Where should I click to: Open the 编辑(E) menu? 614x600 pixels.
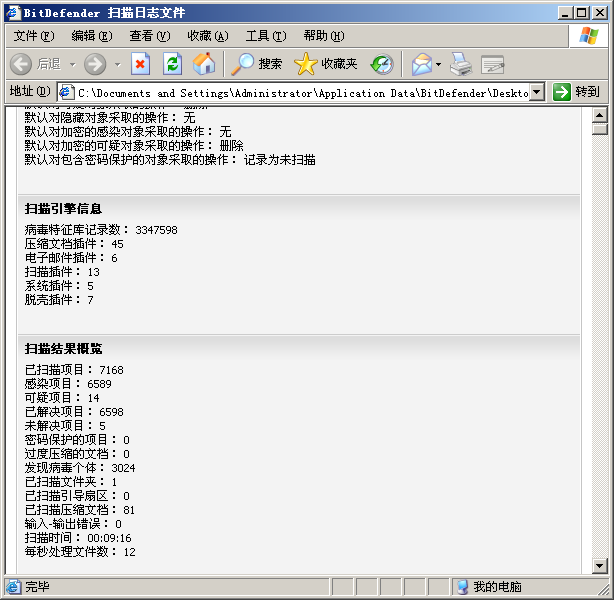pyautogui.click(x=92, y=36)
